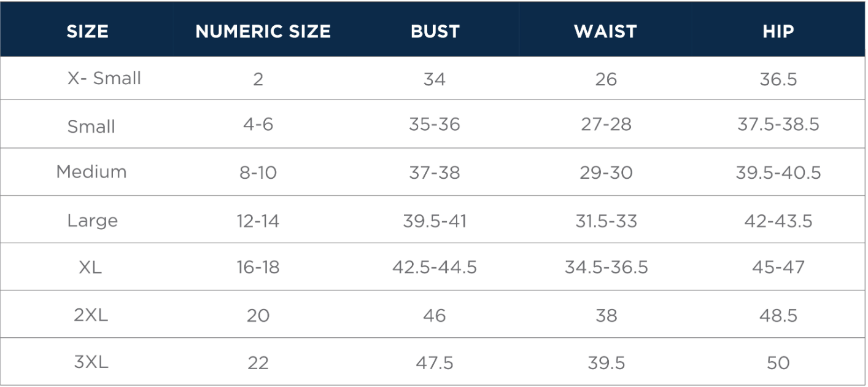Click hip value 37.5-38.5 cell
868x387 pixels.
[778, 125]
